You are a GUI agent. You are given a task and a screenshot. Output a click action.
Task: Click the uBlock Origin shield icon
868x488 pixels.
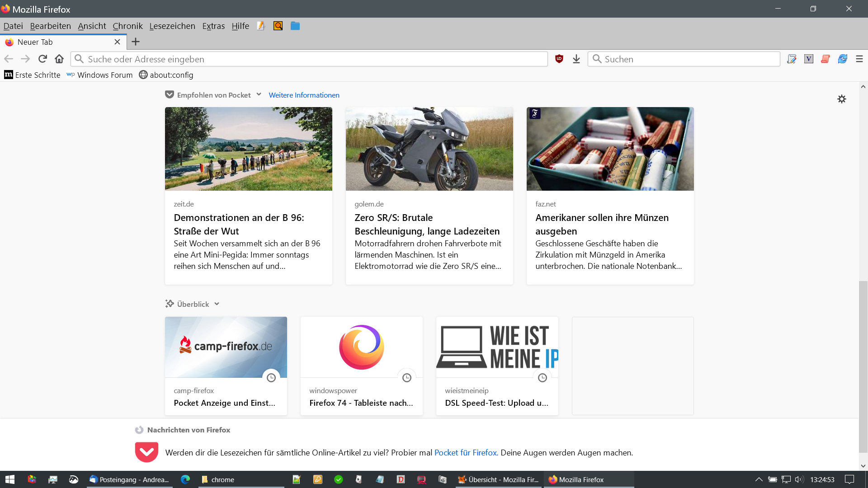pyautogui.click(x=559, y=59)
